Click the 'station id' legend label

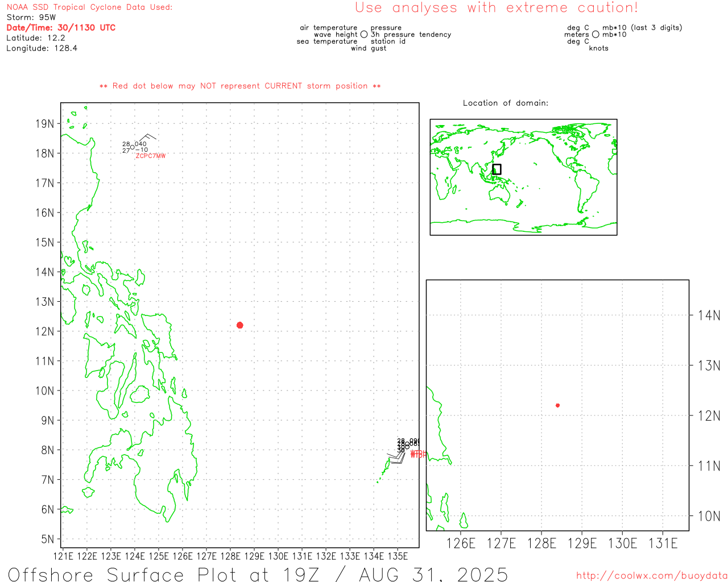tap(388, 41)
